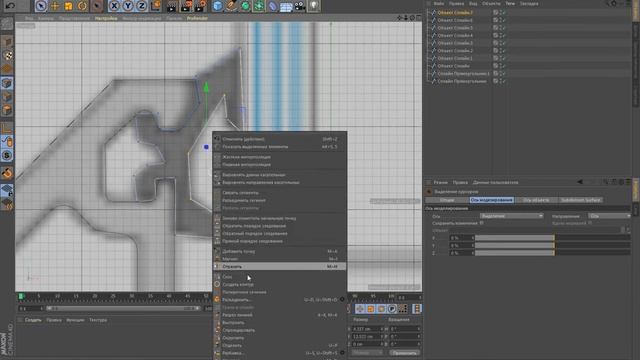Image resolution: width=640 pixels, height=360 pixels.
Task: Click the Применить button
Action: coord(404,353)
